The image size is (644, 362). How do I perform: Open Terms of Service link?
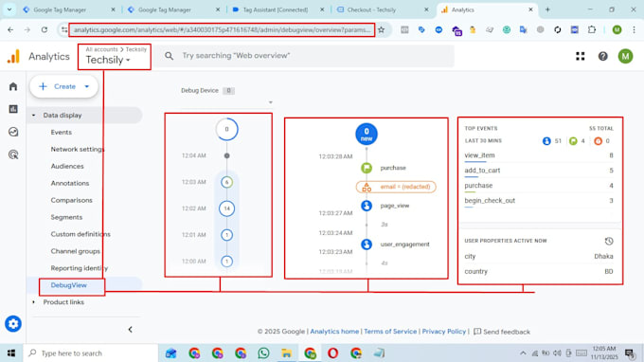coord(390,331)
